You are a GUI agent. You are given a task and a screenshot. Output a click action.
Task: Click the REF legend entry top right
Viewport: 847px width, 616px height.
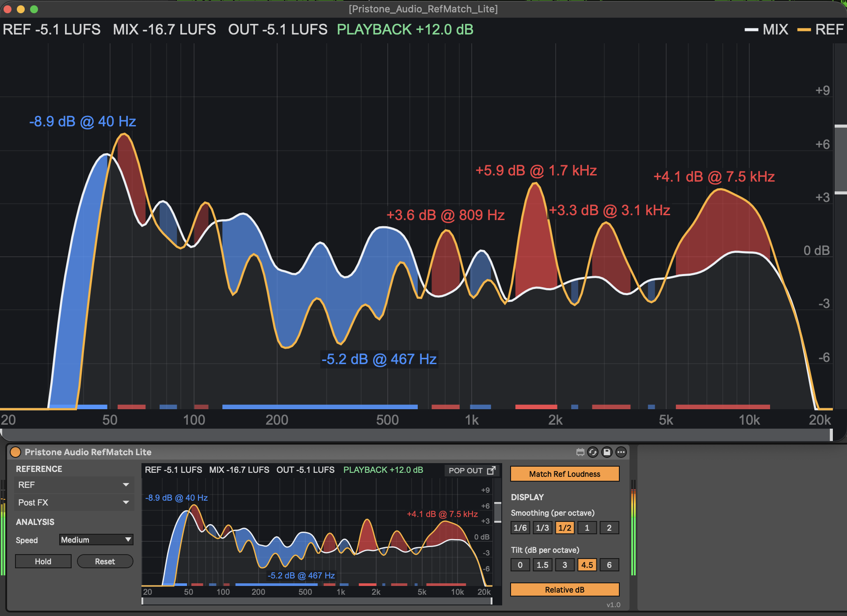(x=820, y=30)
